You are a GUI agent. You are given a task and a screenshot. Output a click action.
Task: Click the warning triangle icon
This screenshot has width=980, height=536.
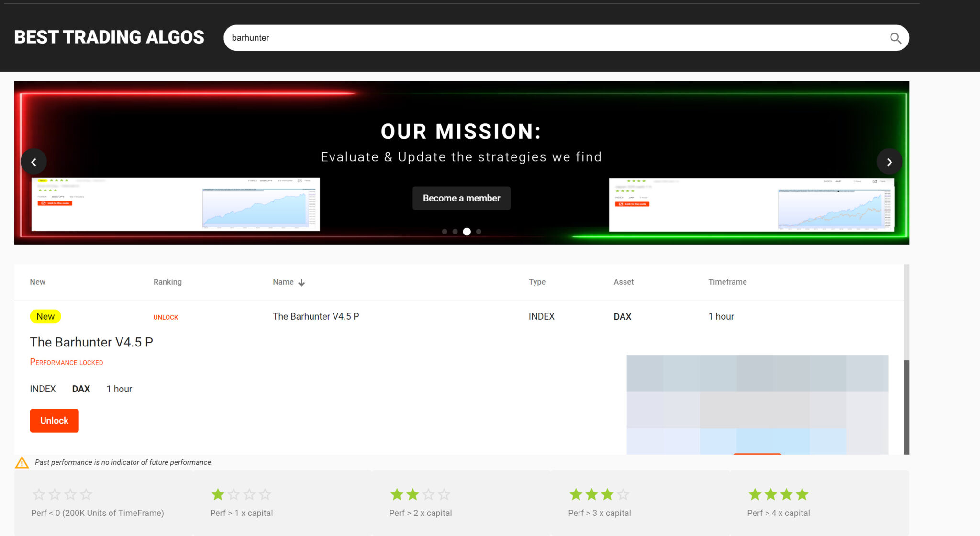coord(22,462)
